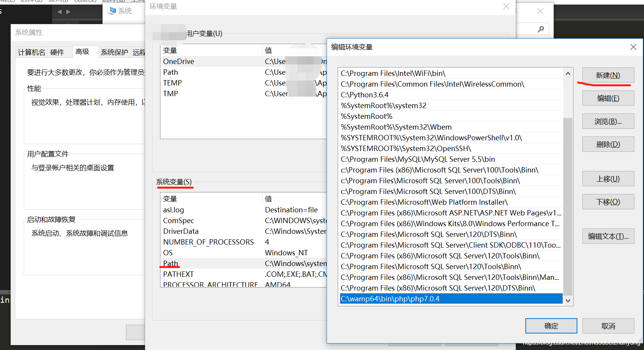
Task: Select ASP.NET Web Pages path entry
Action: pos(451,213)
